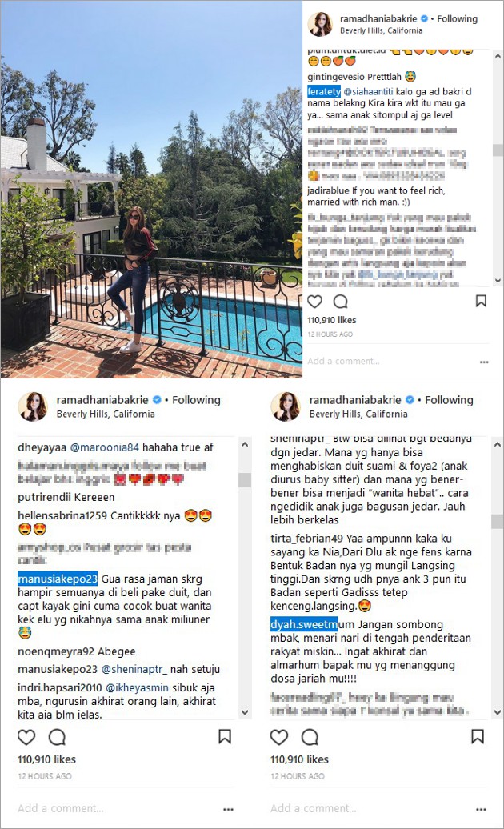The width and height of the screenshot is (504, 829).
Task: Tap heart icon in bottom-left panel
Action: tap(26, 737)
